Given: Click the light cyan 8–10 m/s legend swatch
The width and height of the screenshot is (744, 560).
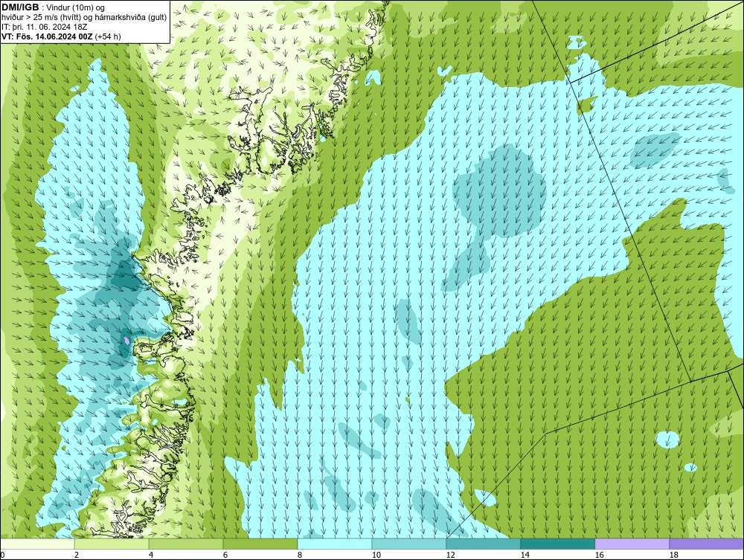Looking at the screenshot, I should (x=335, y=544).
